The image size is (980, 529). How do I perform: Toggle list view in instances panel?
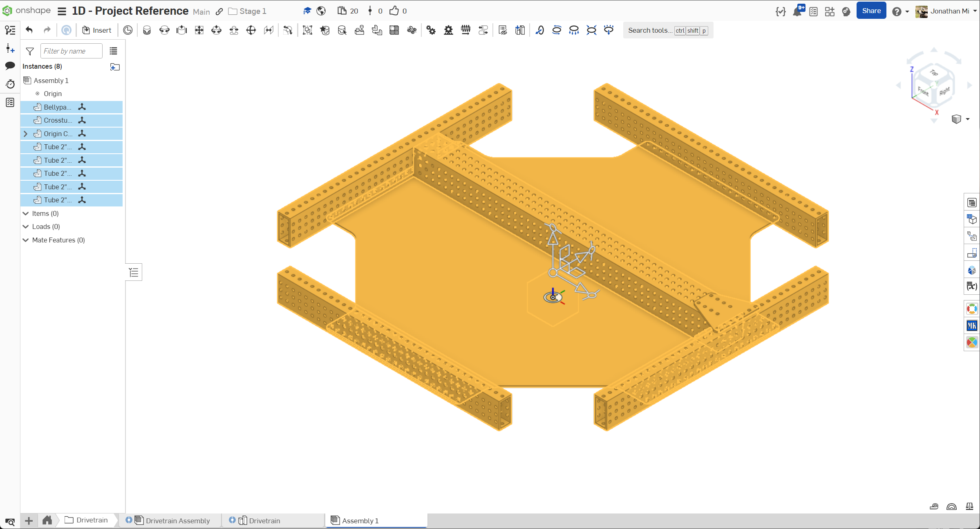(113, 51)
